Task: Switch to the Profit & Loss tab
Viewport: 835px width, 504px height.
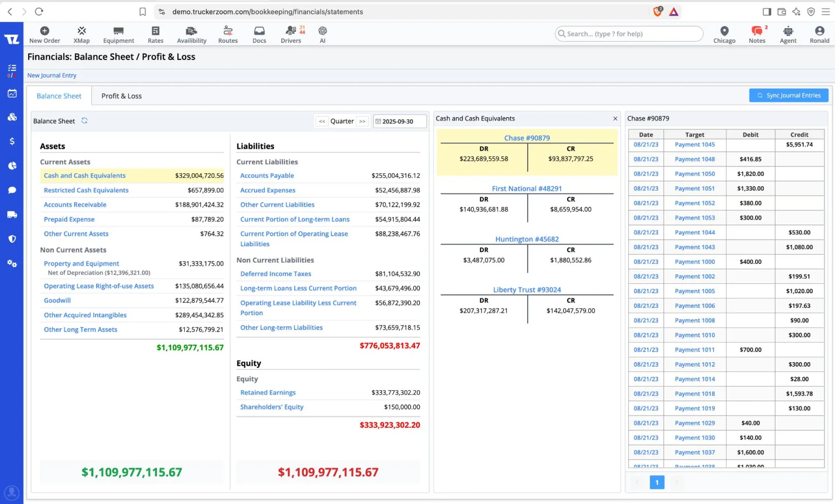Action: pyautogui.click(x=122, y=96)
